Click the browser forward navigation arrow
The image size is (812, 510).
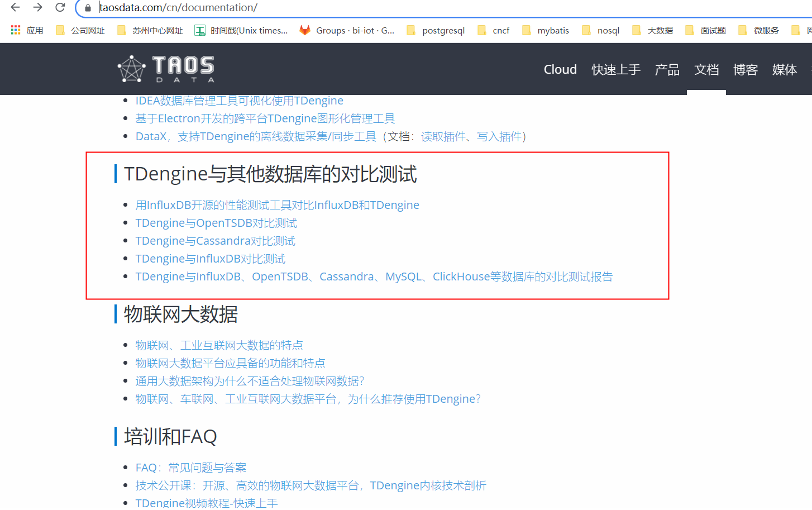pyautogui.click(x=37, y=8)
